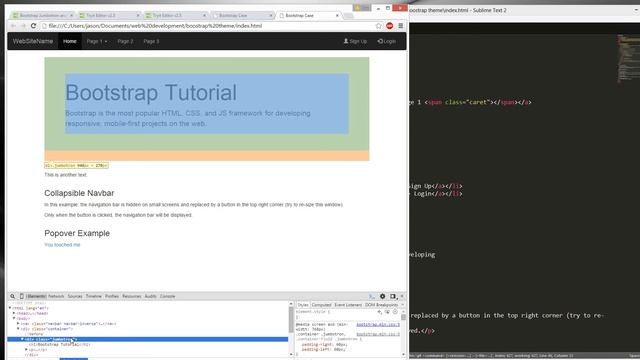Select the Event Listeners sidebar tab
The image size is (640, 360).
(348, 305)
